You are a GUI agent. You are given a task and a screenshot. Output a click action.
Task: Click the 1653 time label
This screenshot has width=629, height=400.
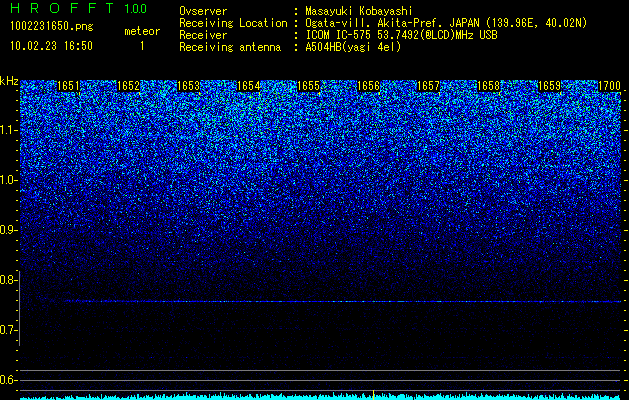coord(189,86)
